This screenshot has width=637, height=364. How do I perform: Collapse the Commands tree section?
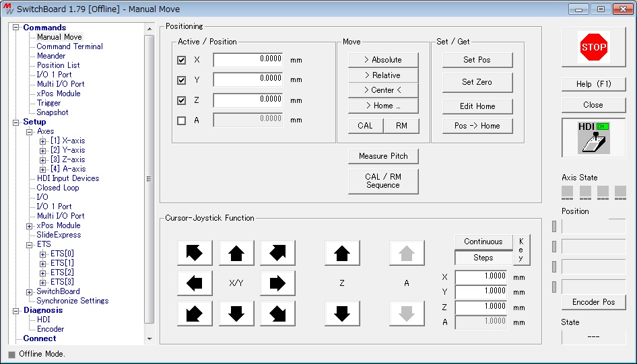pyautogui.click(x=16, y=28)
